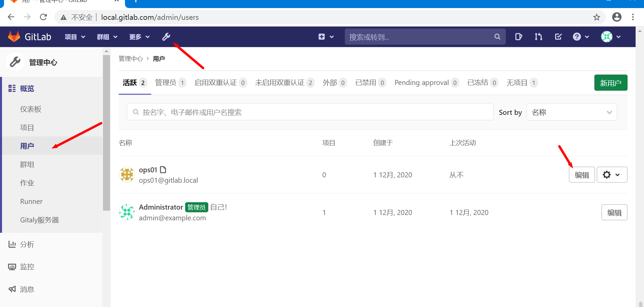Click the 监控 monitor icon
644x307 pixels.
(x=12, y=267)
